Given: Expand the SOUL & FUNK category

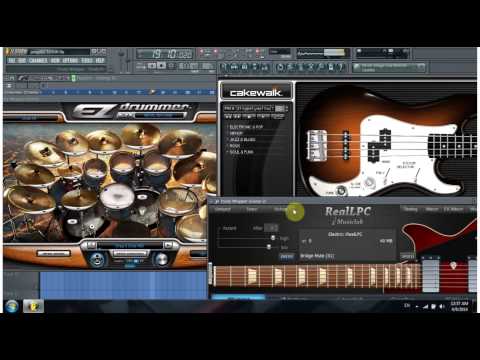Looking at the screenshot, I should click(x=241, y=152).
